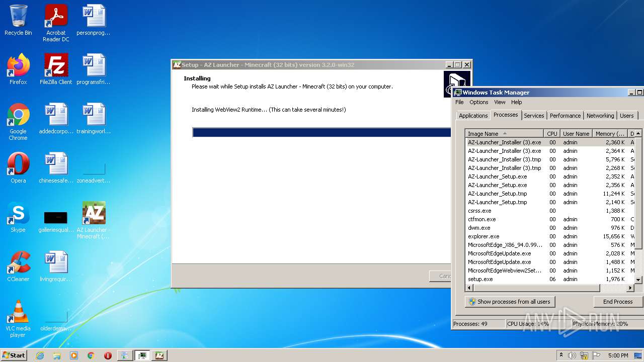644x362 pixels.
Task: Show hidden tray icons arrow
Action: pyautogui.click(x=560, y=355)
